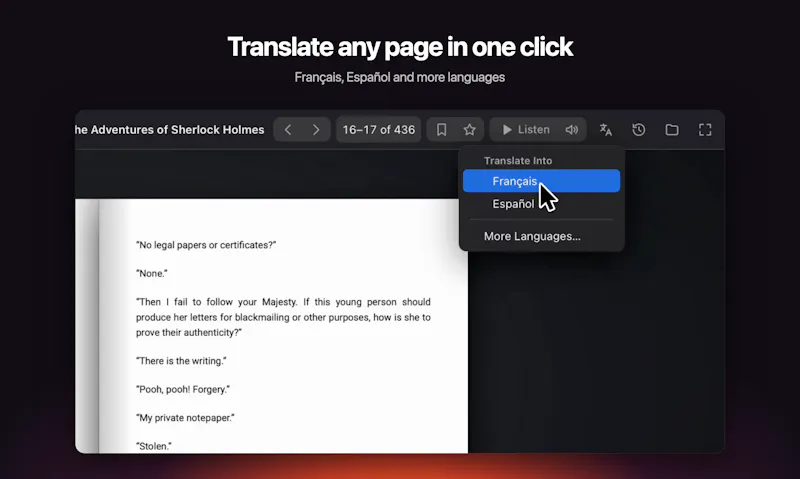Choose Español as the translation language
This screenshot has width=800, height=479.
(541, 204)
